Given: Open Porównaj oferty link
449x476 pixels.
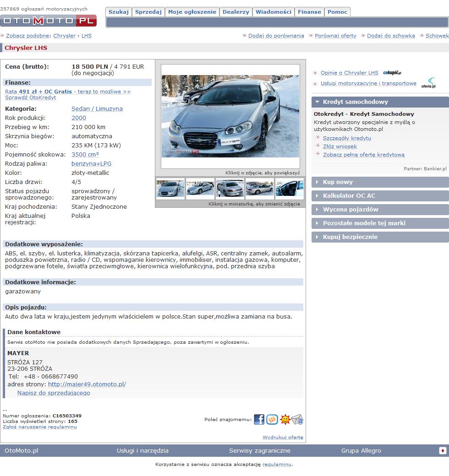Looking at the screenshot, I should (x=335, y=36).
